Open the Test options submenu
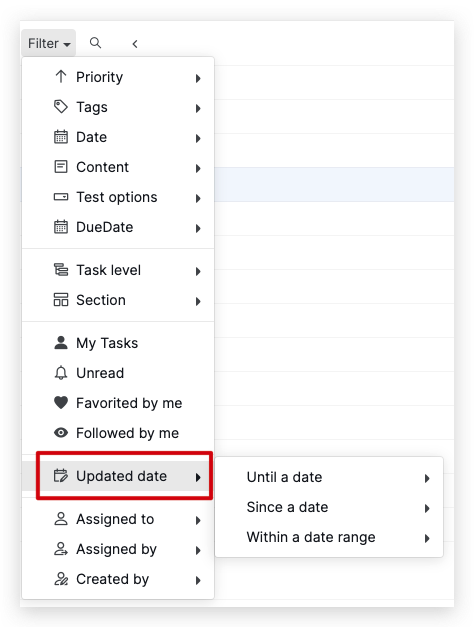 [x=118, y=197]
